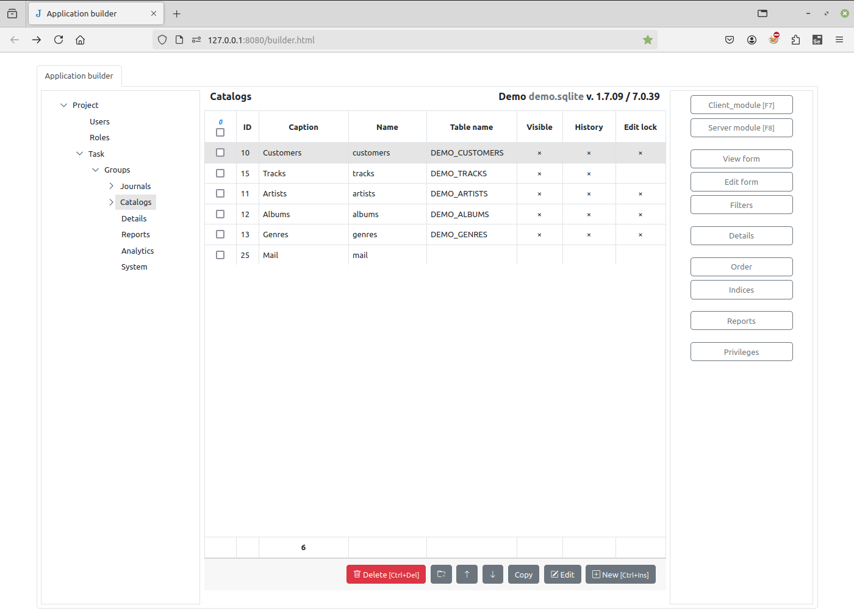Reload the page using the refresh icon
The width and height of the screenshot is (854, 616).
59,40
